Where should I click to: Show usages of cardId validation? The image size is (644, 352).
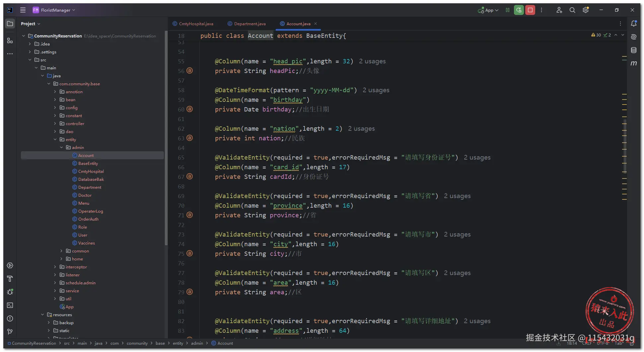pos(477,158)
